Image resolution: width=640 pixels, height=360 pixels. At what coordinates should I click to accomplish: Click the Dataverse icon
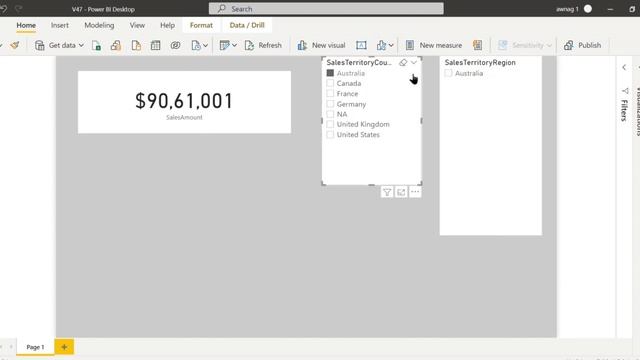point(176,45)
